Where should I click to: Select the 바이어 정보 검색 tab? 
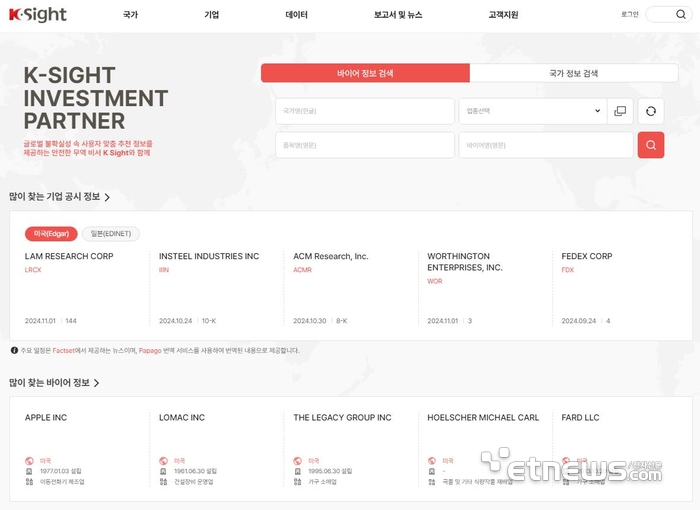pyautogui.click(x=365, y=73)
